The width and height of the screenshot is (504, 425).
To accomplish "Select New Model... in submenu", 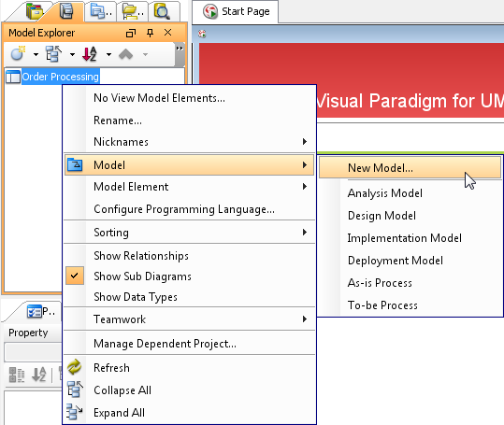I will [410, 168].
